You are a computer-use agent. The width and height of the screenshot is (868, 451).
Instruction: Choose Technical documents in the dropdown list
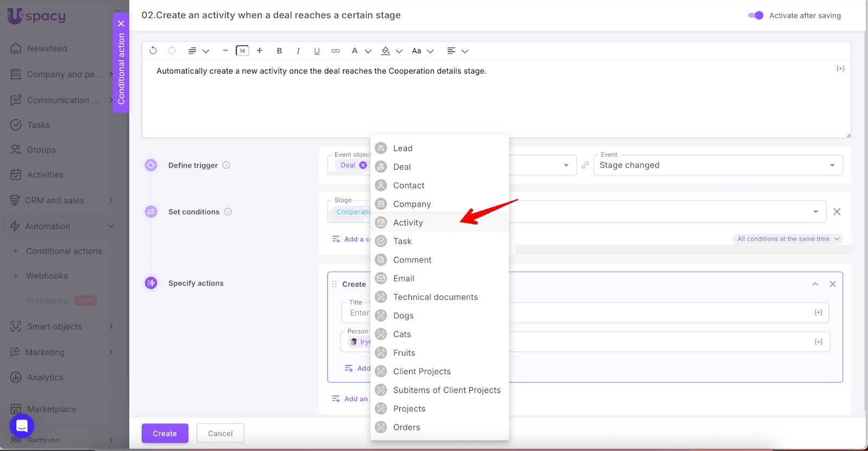pyautogui.click(x=435, y=297)
